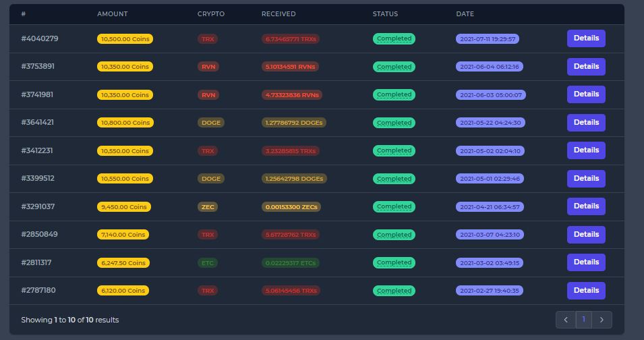Click RVN badge in row #3753891
The height and width of the screenshot is (340, 644).
coord(208,67)
